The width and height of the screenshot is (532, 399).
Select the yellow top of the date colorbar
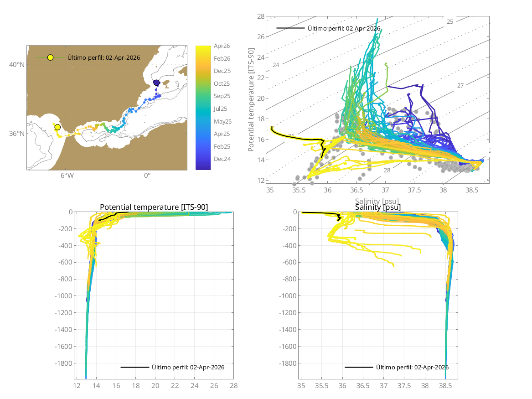click(203, 48)
